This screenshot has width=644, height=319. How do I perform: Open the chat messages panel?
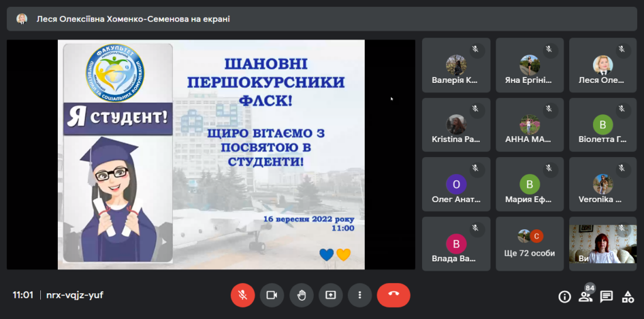pyautogui.click(x=606, y=296)
